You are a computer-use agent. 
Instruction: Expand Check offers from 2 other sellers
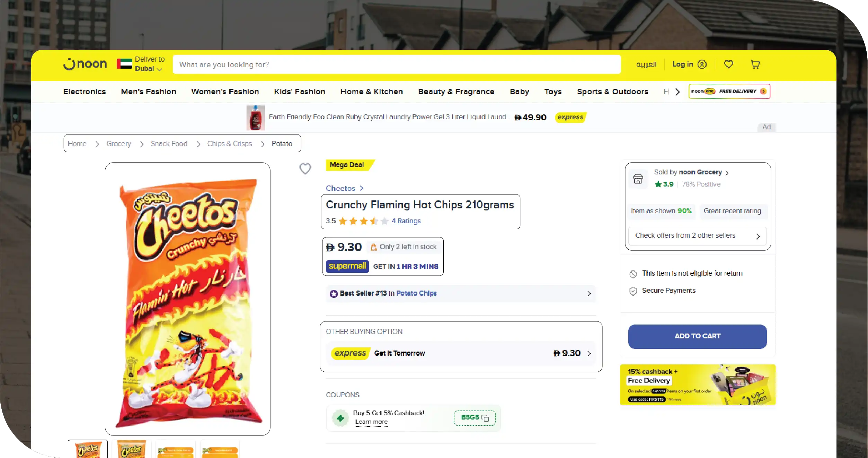point(697,236)
